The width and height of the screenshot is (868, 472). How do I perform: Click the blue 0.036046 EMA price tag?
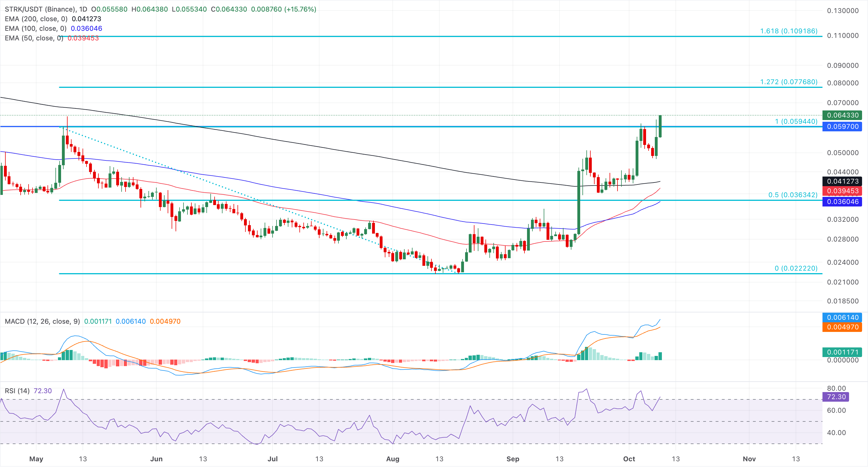tap(842, 202)
